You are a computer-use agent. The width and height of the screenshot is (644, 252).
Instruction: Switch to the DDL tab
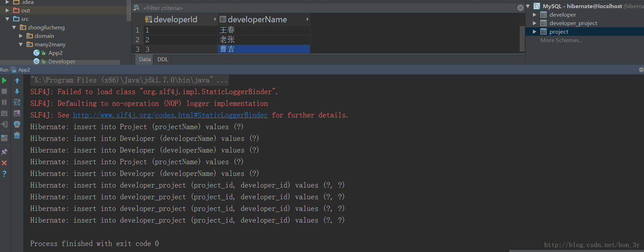(163, 59)
